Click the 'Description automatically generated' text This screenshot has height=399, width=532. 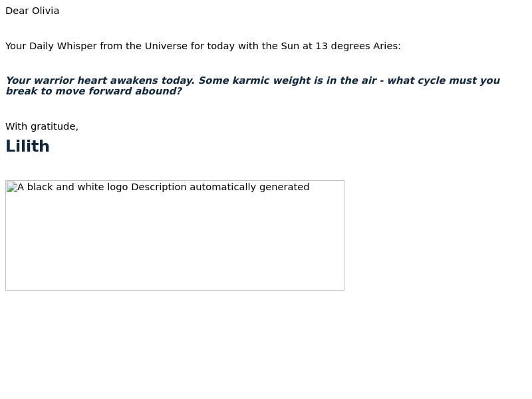point(220,187)
